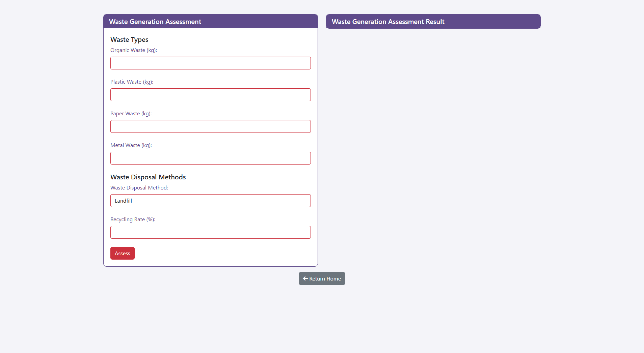Click into the Plastic Waste (kg) field
This screenshot has height=353, width=644.
pyautogui.click(x=210, y=95)
